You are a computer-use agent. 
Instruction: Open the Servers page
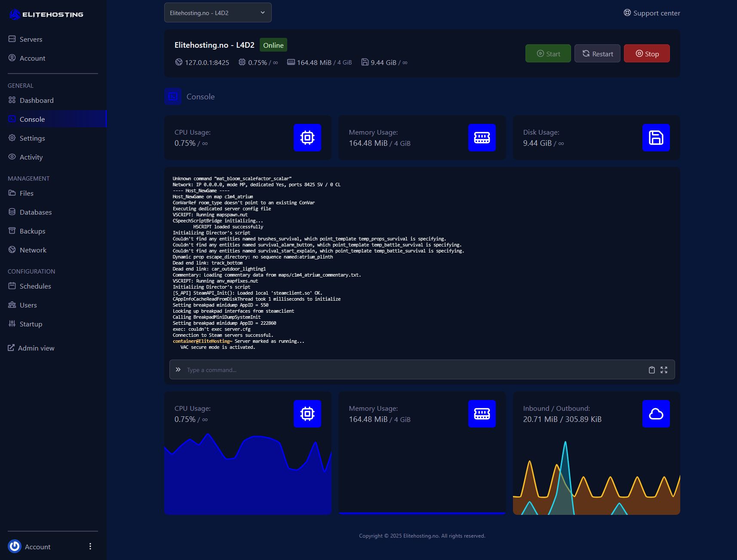[x=31, y=39]
